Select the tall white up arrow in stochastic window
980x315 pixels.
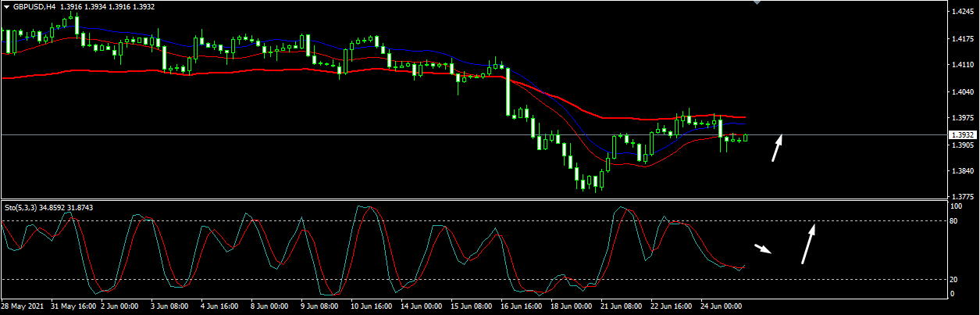tap(808, 243)
